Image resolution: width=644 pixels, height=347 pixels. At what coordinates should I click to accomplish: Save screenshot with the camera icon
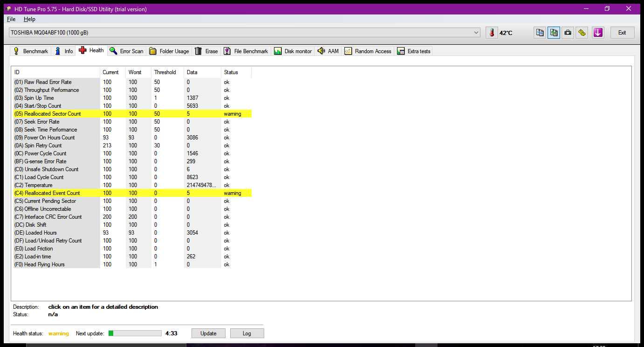(x=568, y=33)
